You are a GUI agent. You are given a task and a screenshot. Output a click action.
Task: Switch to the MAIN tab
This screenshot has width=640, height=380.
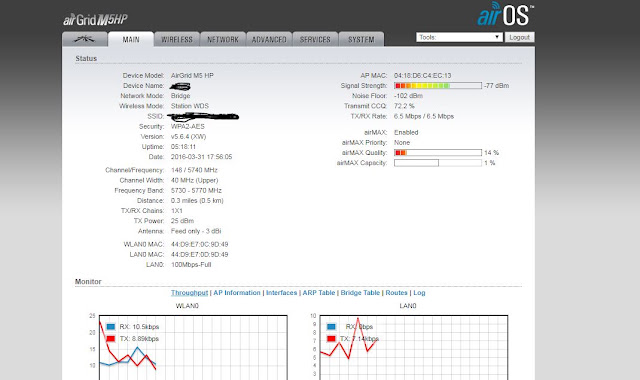coord(131,39)
